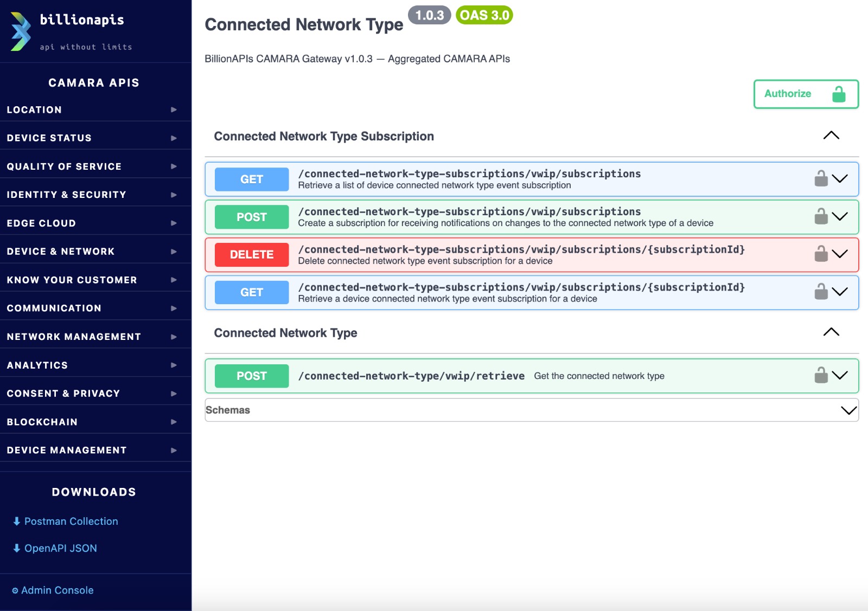Click DELETE subscriptions/{subscriptionId} path text
This screenshot has height=611, width=868.
click(521, 249)
